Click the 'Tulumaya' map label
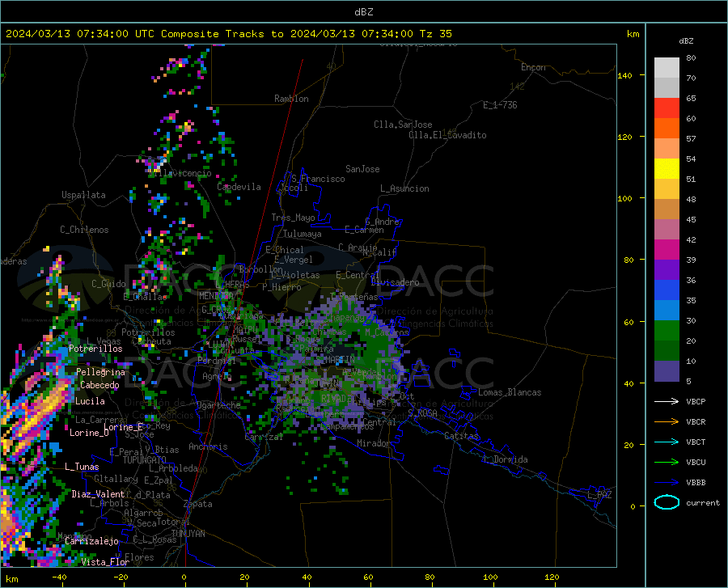728x588 pixels. point(302,234)
